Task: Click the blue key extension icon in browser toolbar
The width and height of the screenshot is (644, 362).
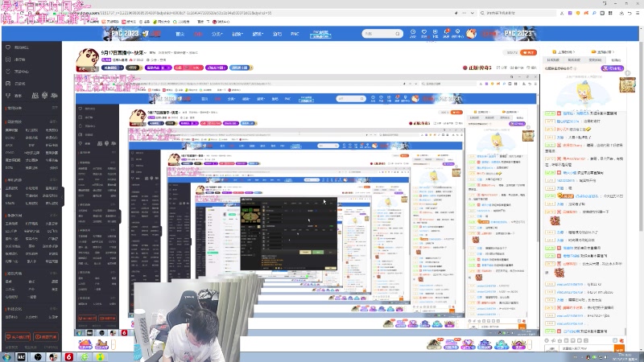Action: click(x=594, y=13)
